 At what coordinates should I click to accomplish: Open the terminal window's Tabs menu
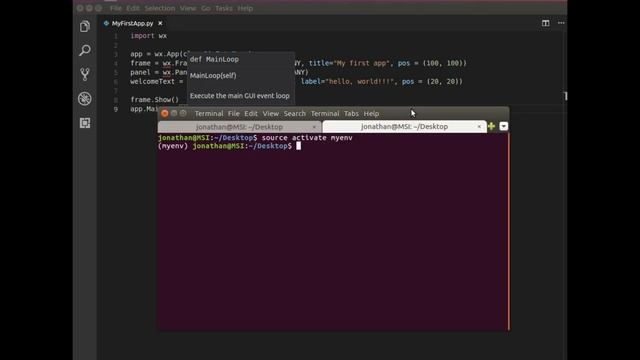click(351, 113)
